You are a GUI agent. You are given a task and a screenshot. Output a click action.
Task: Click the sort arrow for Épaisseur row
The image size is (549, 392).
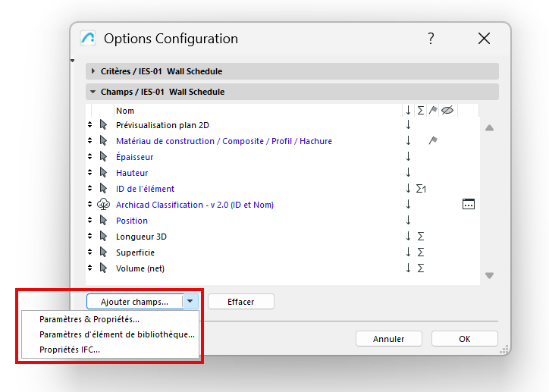point(408,157)
